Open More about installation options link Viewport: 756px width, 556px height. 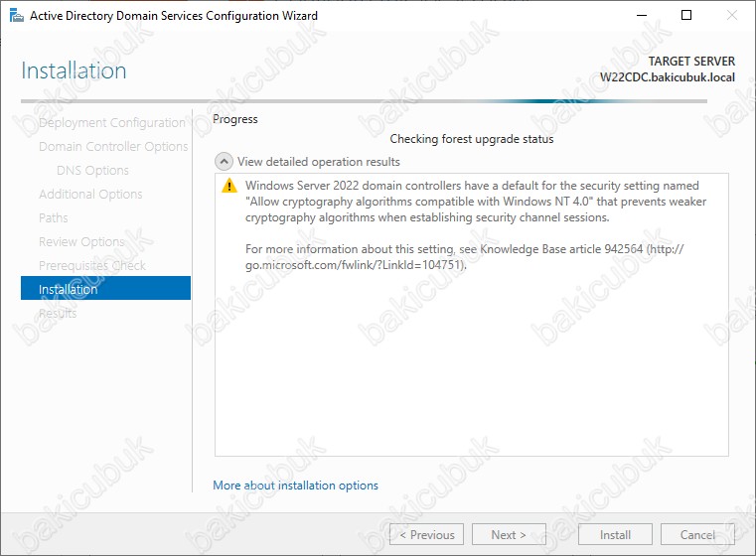tap(295, 486)
